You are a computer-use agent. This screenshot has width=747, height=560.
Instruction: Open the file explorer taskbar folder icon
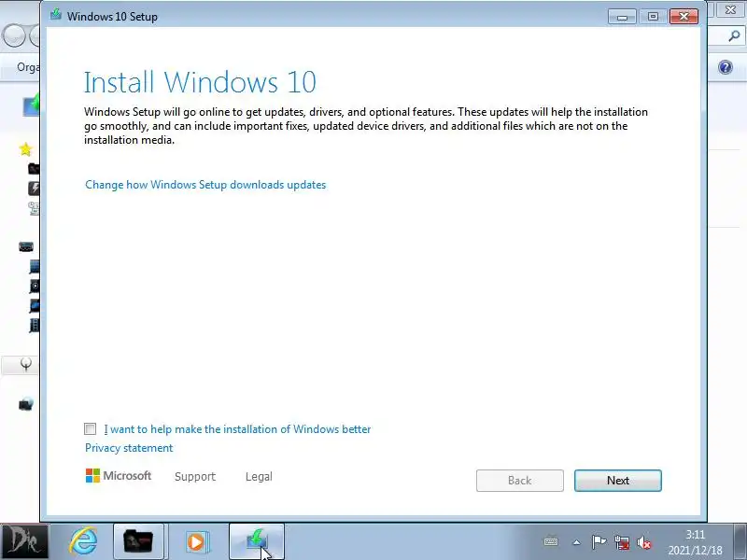pyautogui.click(x=138, y=541)
